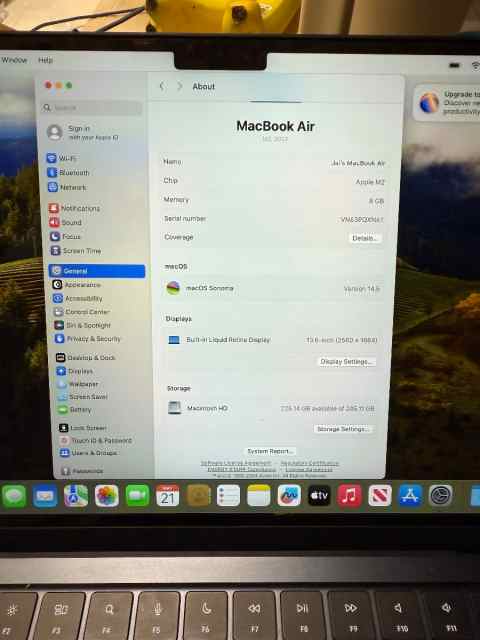The image size is (480, 640).
Task: Open Calendar app in the Dock
Action: tap(167, 496)
